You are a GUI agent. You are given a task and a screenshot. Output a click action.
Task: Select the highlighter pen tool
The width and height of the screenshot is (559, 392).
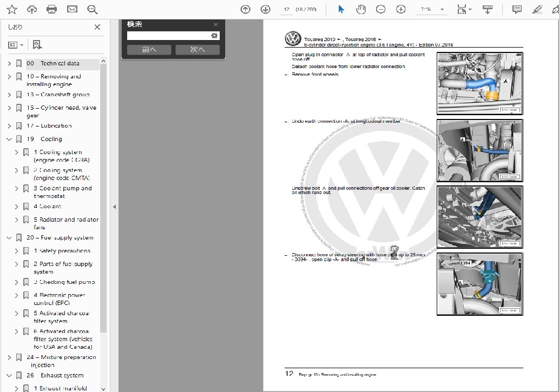pos(537,10)
